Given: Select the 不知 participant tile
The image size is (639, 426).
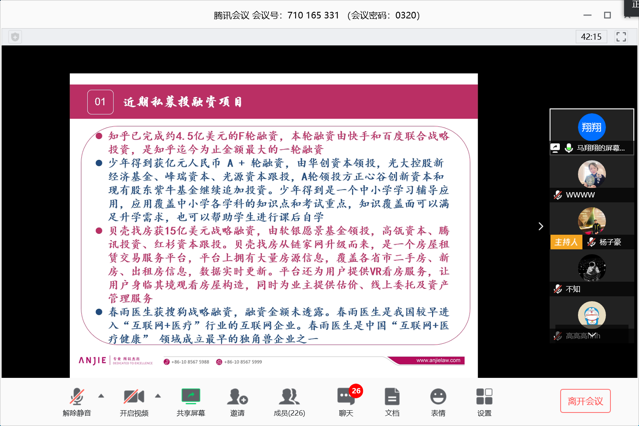Looking at the screenshot, I should point(591,272).
